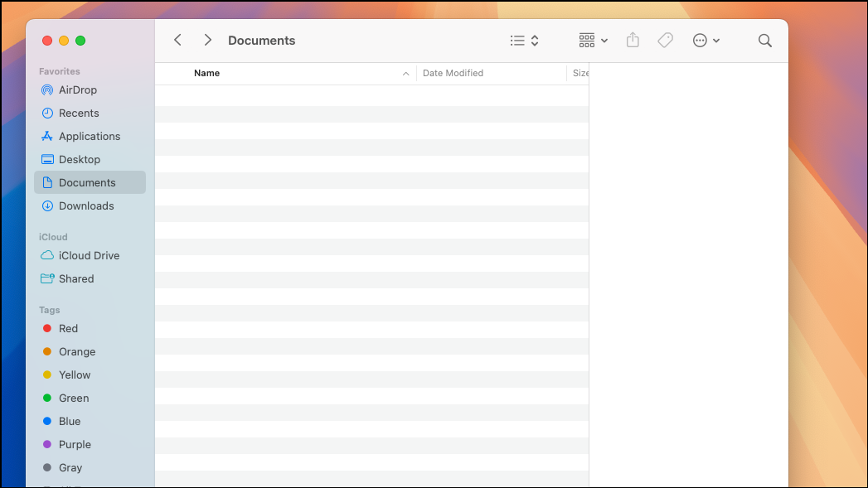This screenshot has height=488, width=868.
Task: Open the More actions ellipsis menu
Action: tap(706, 41)
